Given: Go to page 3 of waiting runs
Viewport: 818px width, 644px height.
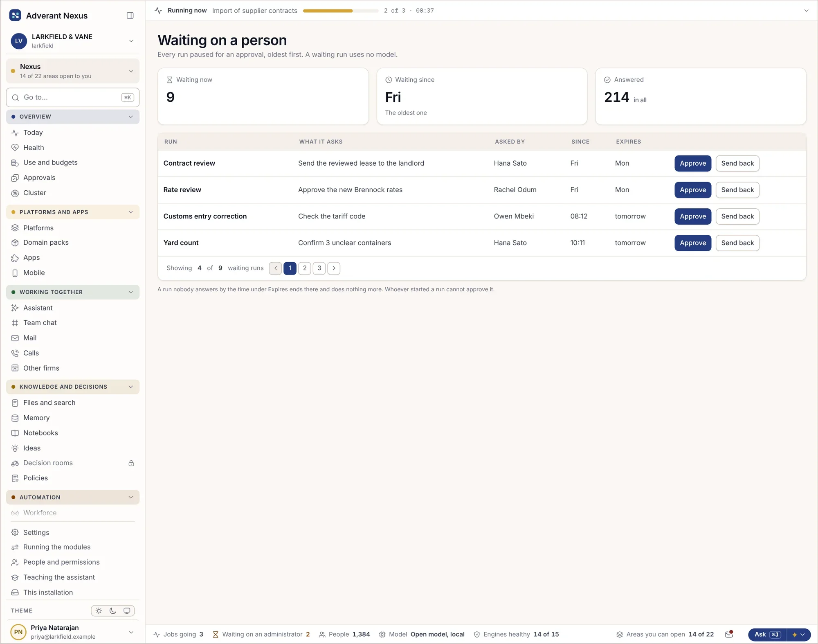Looking at the screenshot, I should tap(319, 268).
